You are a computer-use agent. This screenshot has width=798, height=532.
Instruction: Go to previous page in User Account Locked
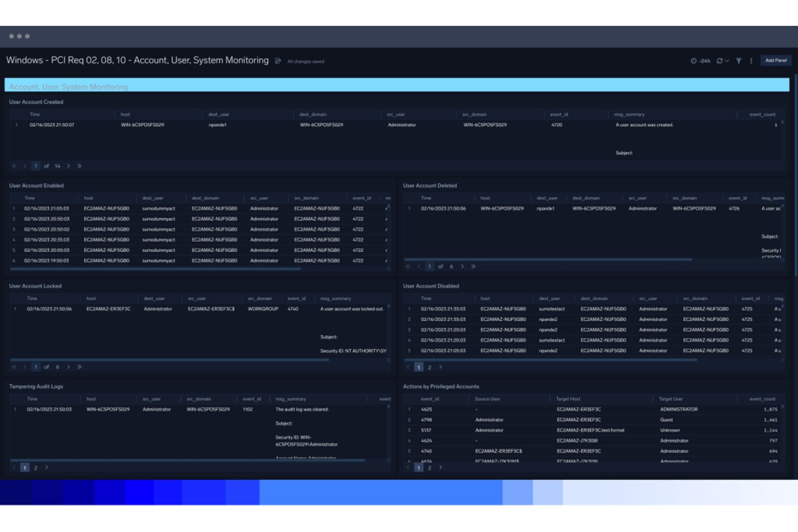coord(25,367)
